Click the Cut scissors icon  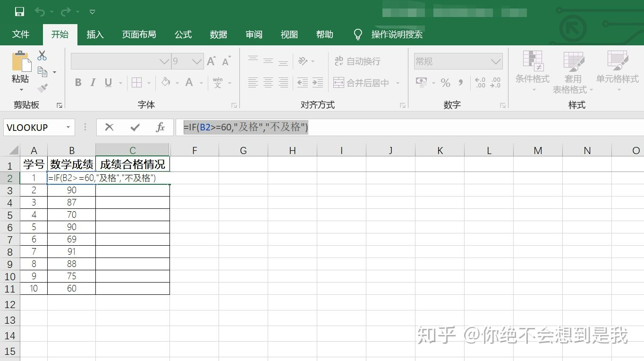pos(42,55)
